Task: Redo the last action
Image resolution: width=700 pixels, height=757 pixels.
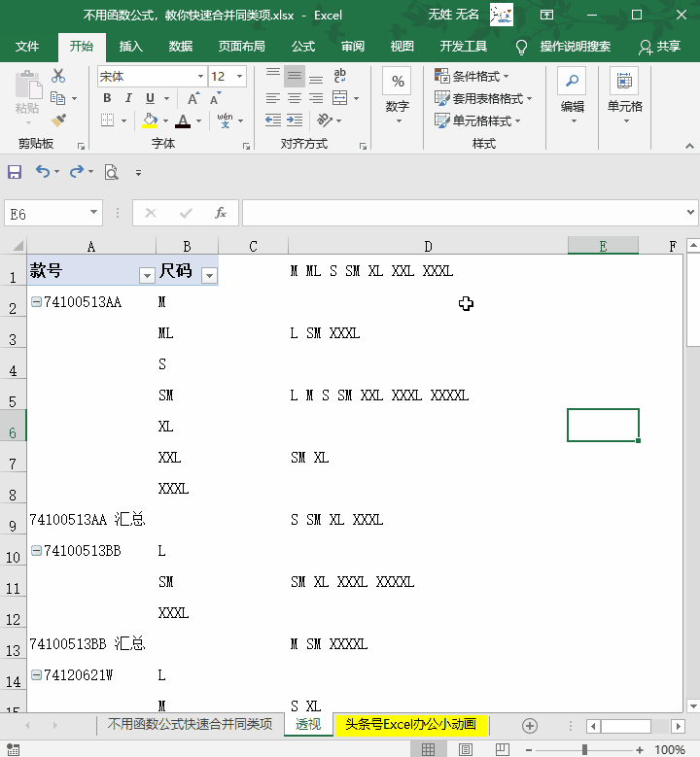Action: [x=77, y=171]
